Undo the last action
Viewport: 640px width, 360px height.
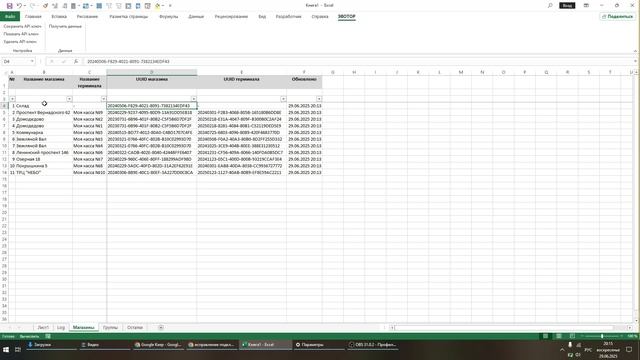[x=19, y=6]
